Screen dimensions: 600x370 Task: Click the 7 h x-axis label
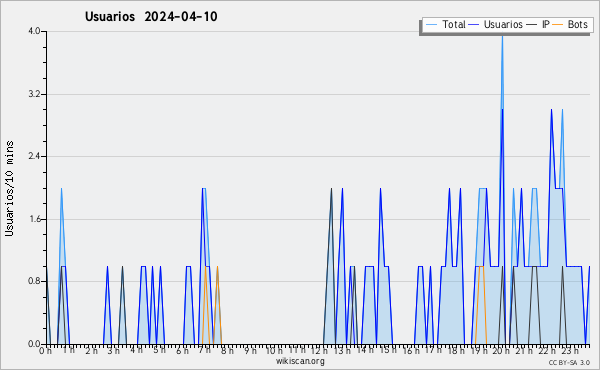coord(204,350)
